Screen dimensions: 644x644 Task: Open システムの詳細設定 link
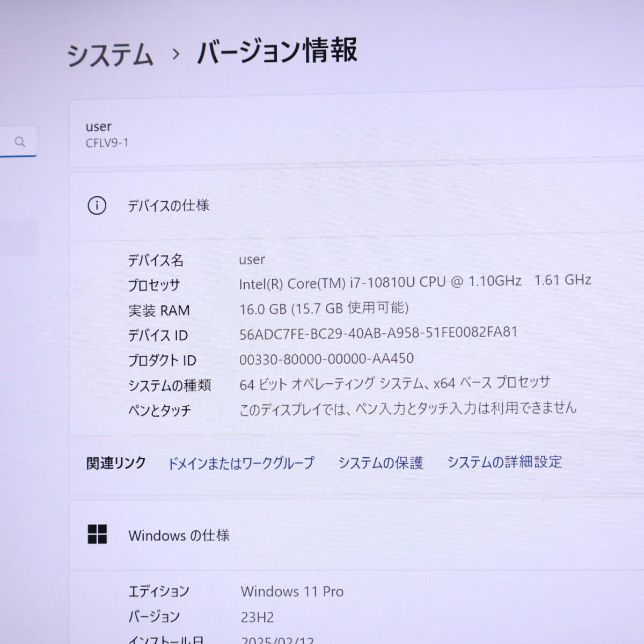tap(504, 462)
